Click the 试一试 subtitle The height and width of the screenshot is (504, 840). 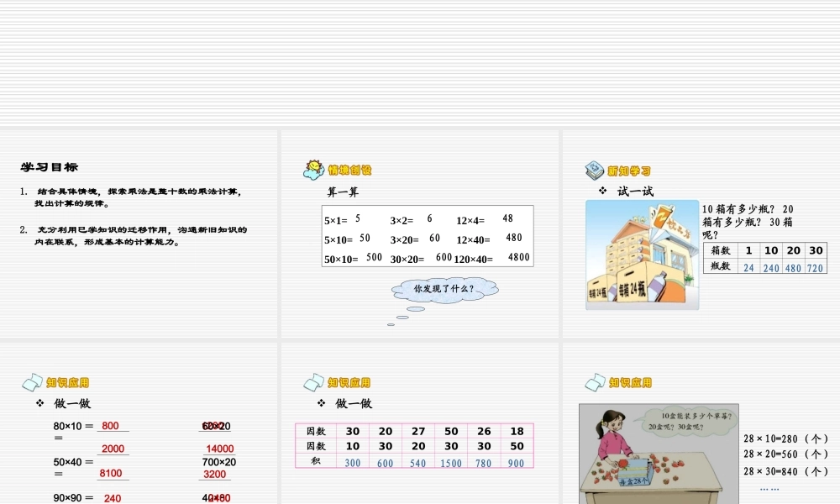tap(635, 191)
